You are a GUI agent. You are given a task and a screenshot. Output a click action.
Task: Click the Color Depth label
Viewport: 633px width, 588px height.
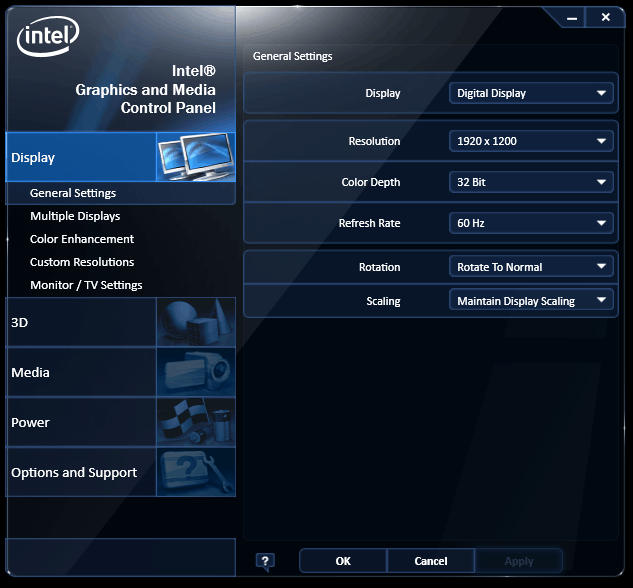pyautogui.click(x=371, y=182)
